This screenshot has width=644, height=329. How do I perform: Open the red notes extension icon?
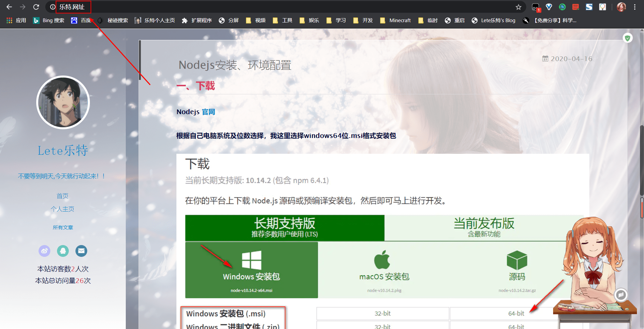pos(576,7)
